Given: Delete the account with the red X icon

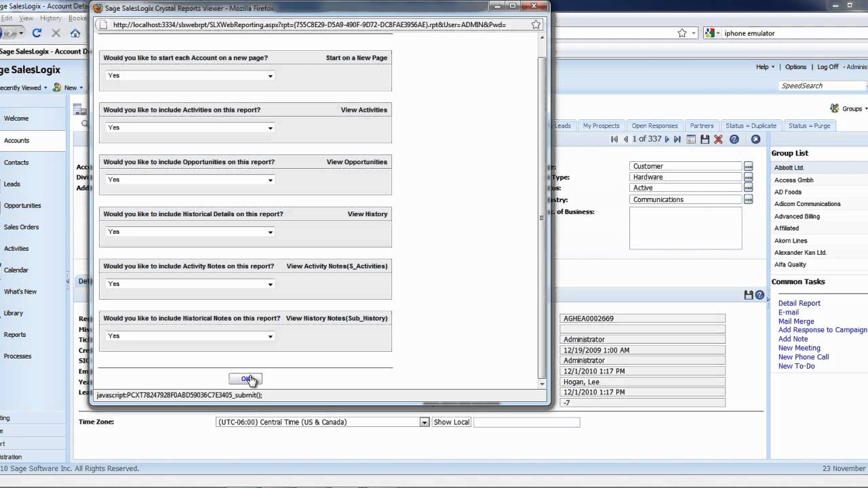Looking at the screenshot, I should 718,139.
